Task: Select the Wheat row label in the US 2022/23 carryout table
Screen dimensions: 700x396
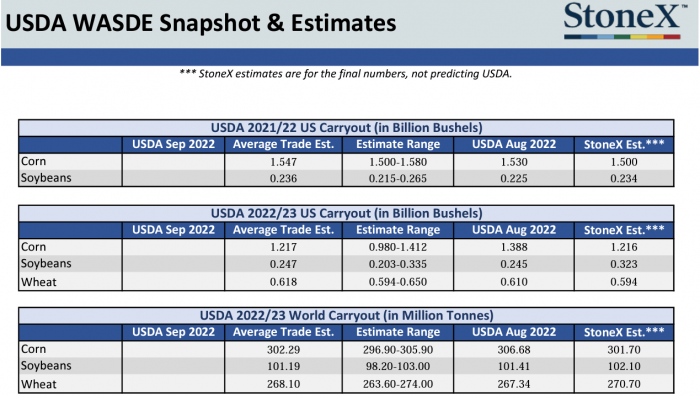Action: (x=39, y=282)
